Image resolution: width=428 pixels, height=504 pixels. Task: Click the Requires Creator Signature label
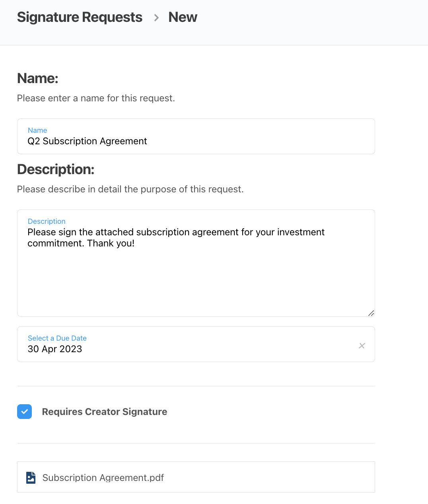pos(104,411)
